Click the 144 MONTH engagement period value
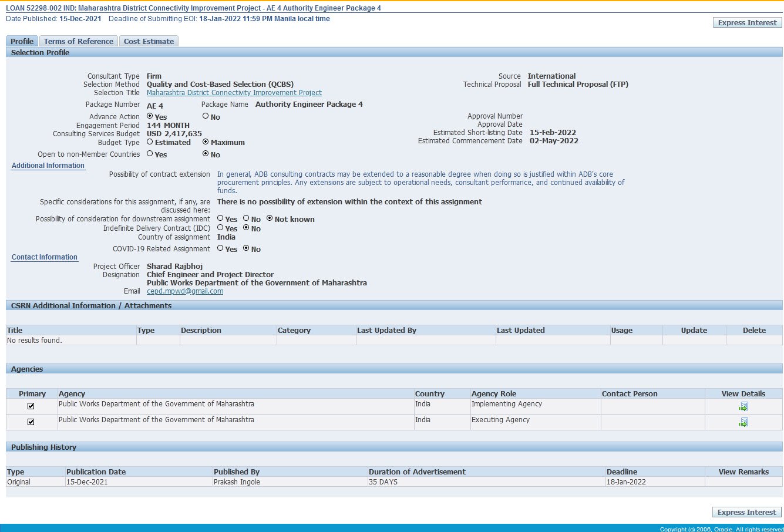 [168, 126]
